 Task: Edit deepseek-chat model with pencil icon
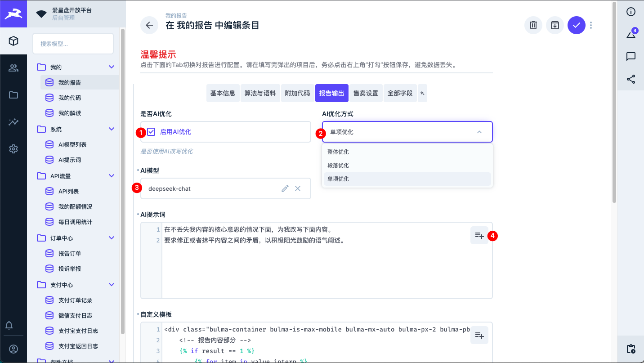(x=285, y=188)
